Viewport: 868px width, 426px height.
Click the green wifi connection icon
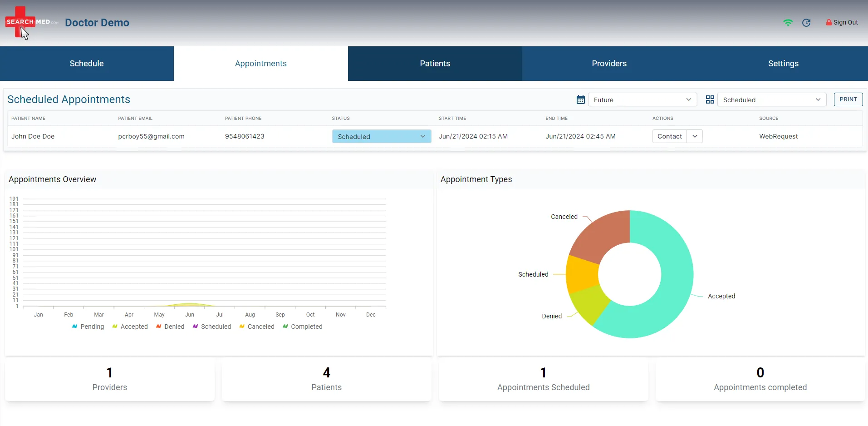[x=788, y=23]
